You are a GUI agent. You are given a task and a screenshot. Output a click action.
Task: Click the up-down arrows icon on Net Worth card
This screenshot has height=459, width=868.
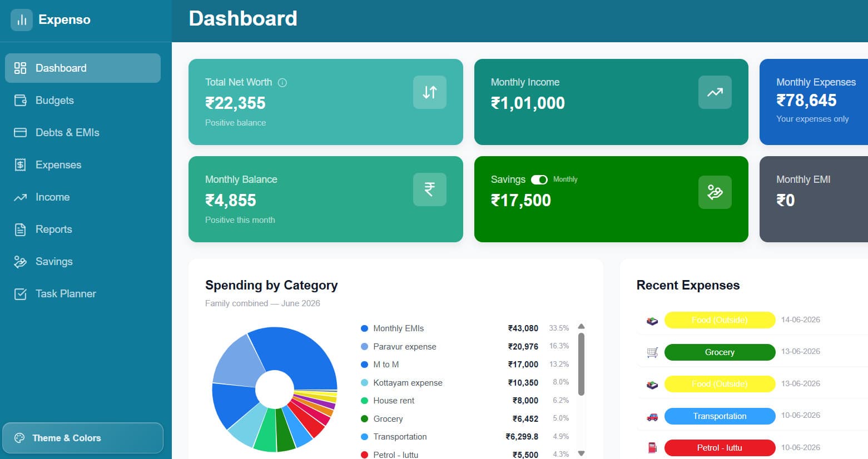pyautogui.click(x=430, y=92)
